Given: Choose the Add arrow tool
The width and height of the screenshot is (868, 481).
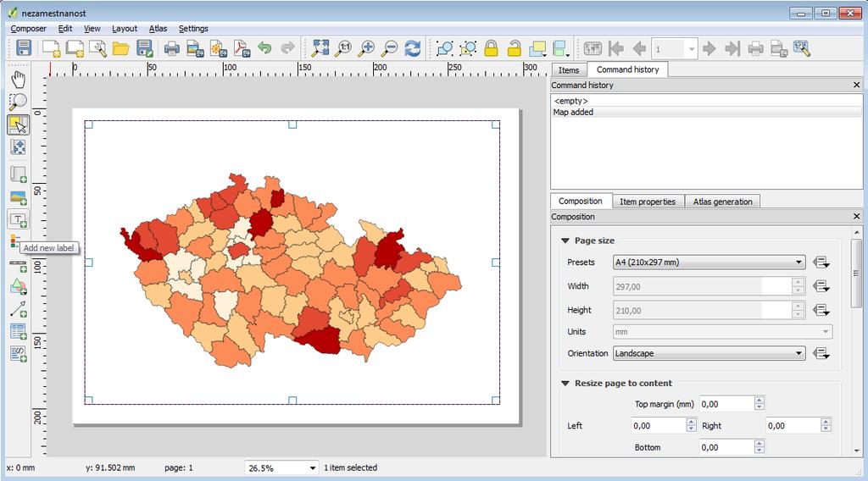Looking at the screenshot, I should (19, 309).
